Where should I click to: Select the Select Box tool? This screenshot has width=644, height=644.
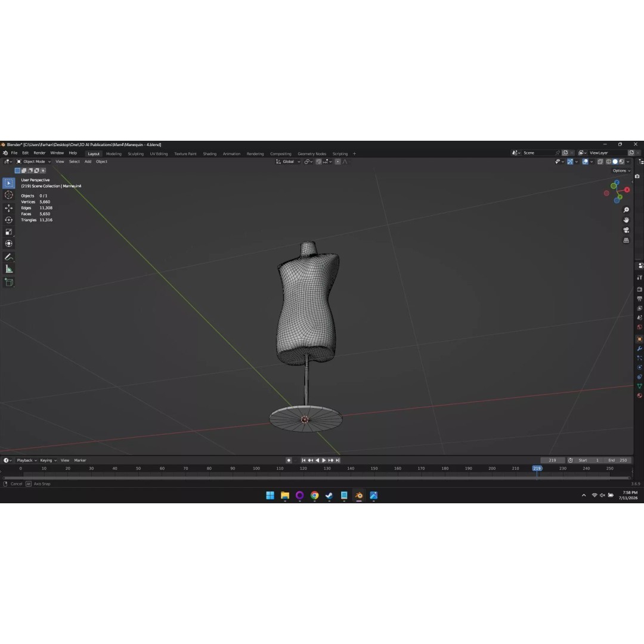tap(8, 183)
